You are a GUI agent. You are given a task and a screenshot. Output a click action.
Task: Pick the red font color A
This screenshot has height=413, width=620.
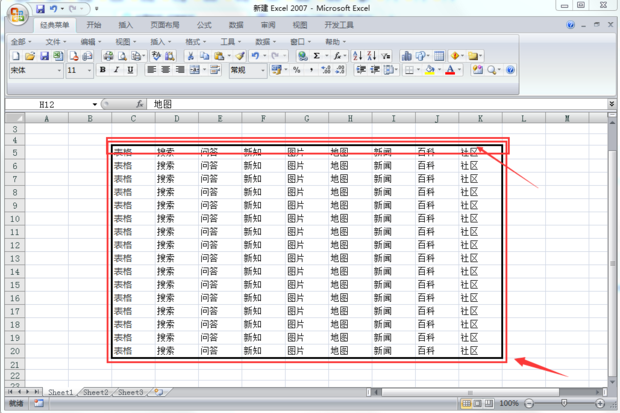[x=450, y=70]
